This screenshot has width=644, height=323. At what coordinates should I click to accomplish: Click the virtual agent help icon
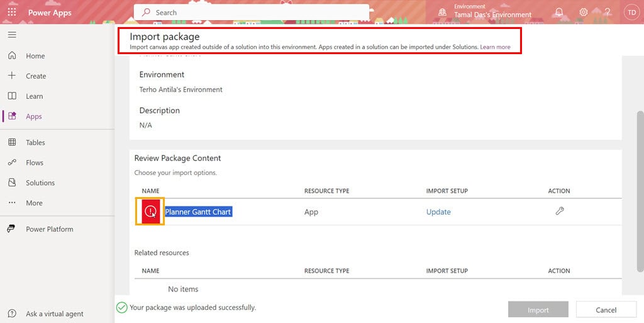pos(13,314)
